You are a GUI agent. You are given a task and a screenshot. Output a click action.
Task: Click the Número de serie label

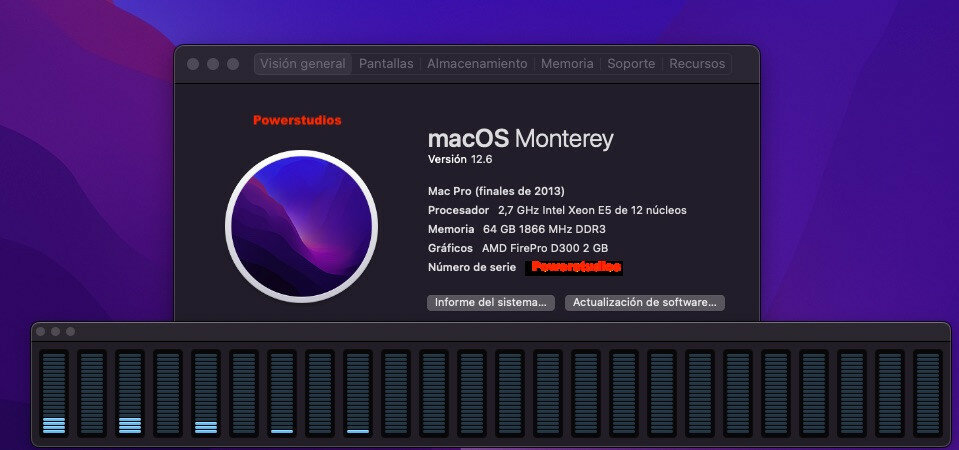tap(472, 267)
